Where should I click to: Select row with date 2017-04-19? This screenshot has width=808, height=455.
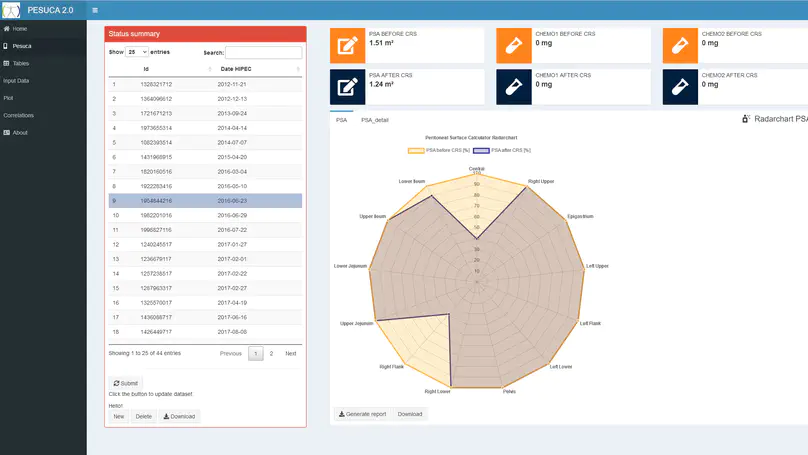click(x=205, y=303)
